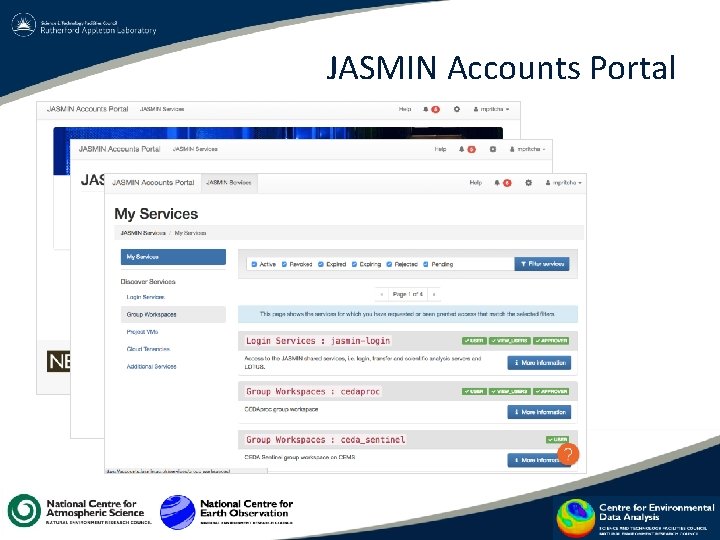The height and width of the screenshot is (540, 720).
Task: Click 'Group Workspaces : cedaproc' heading
Action: point(313,392)
